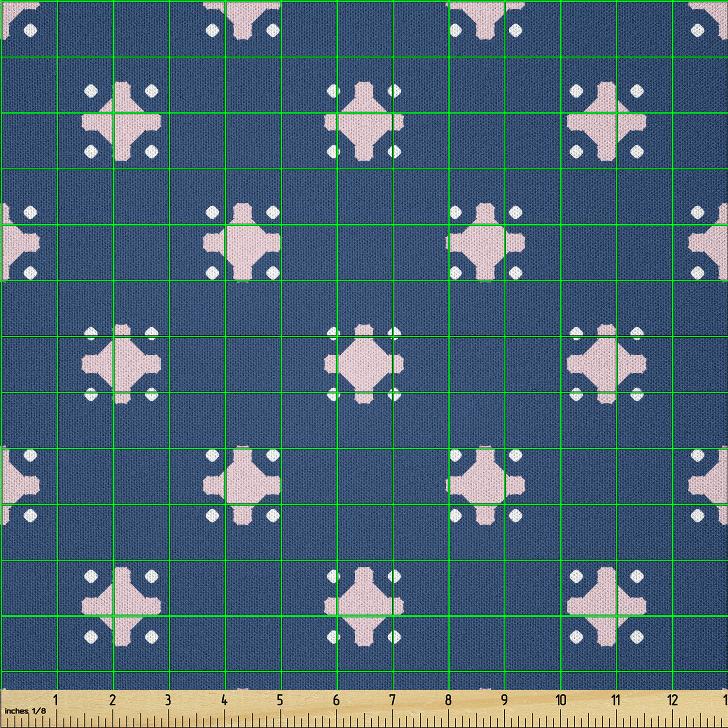Click the ruler's number 5
This screenshot has width=728, height=728.
280,700
